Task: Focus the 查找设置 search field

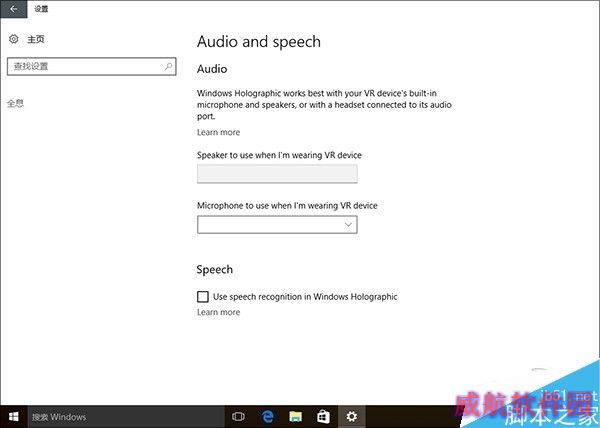Action: click(91, 67)
